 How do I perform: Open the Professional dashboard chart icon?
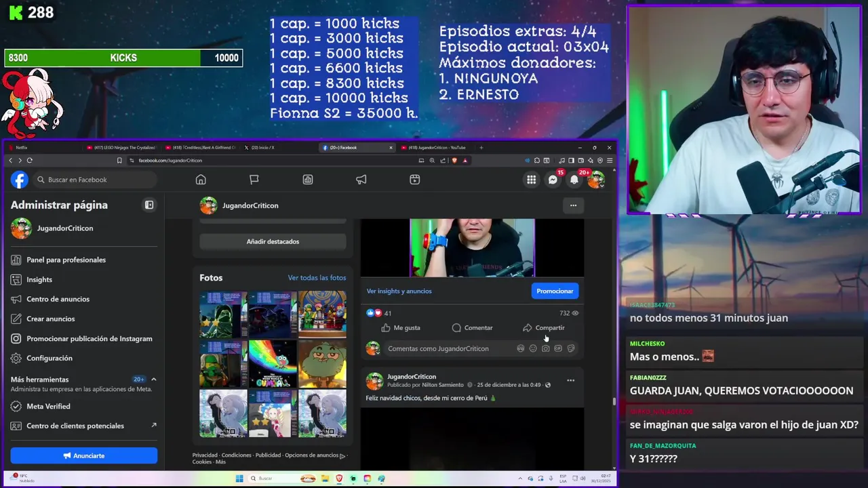pyautogui.click(x=308, y=180)
